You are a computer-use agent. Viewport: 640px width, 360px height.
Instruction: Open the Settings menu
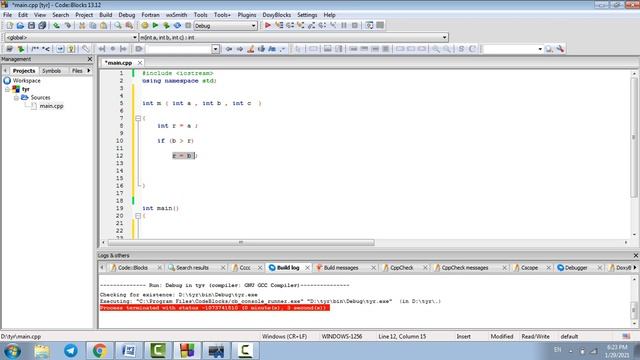[307, 15]
